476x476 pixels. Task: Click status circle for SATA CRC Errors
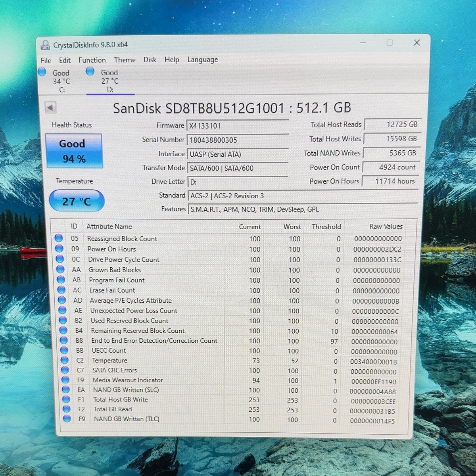(x=65, y=370)
